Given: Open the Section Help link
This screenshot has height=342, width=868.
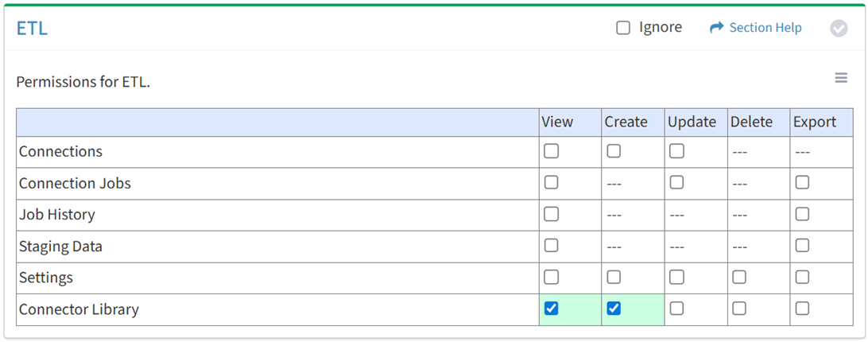Looking at the screenshot, I should pos(755,28).
